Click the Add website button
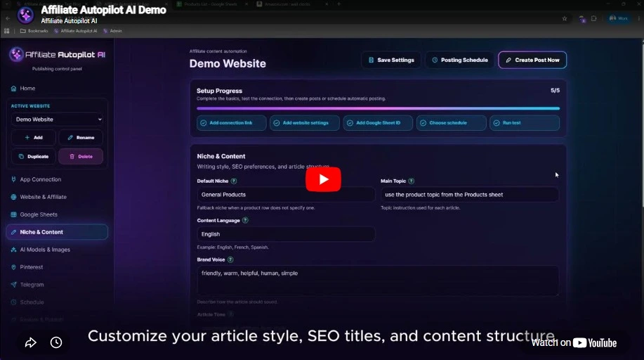This screenshot has height=360, width=644. click(x=34, y=137)
